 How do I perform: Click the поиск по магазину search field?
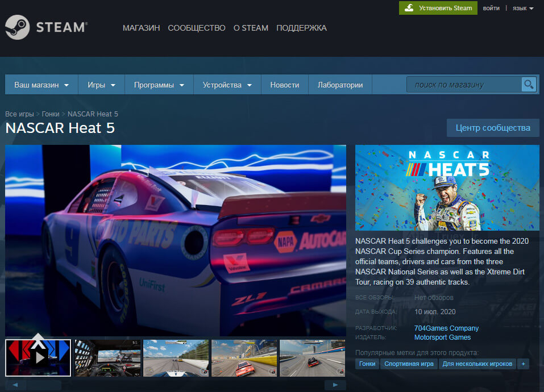pyautogui.click(x=464, y=84)
